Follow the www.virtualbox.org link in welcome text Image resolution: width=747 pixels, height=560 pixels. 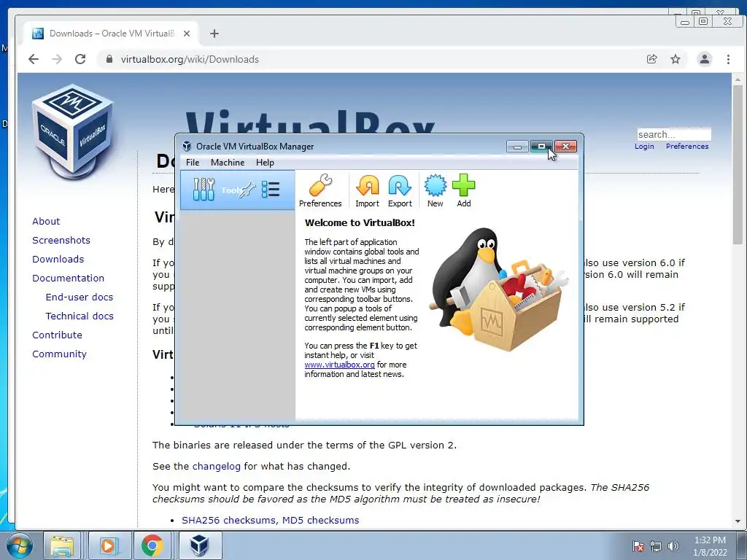tap(339, 365)
